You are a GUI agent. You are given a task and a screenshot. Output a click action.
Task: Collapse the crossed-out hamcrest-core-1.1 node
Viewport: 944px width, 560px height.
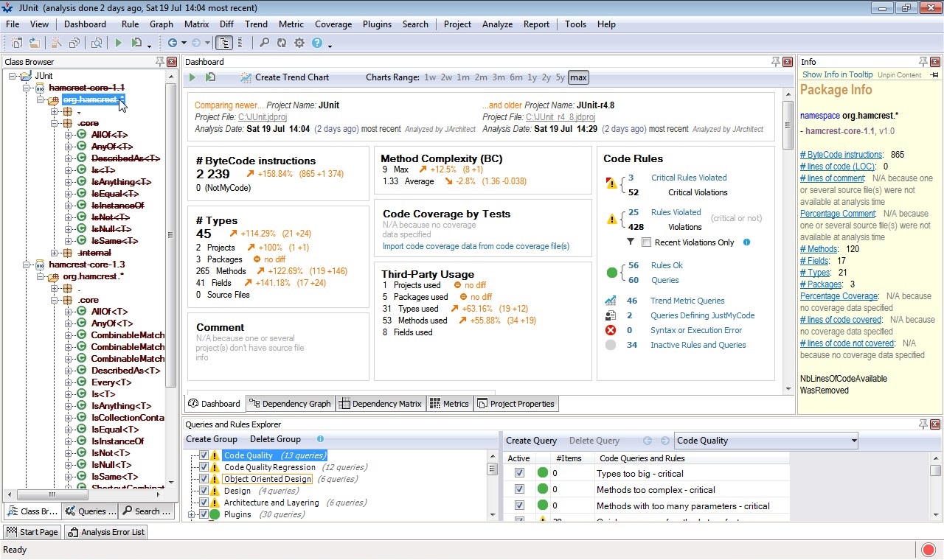pos(27,88)
